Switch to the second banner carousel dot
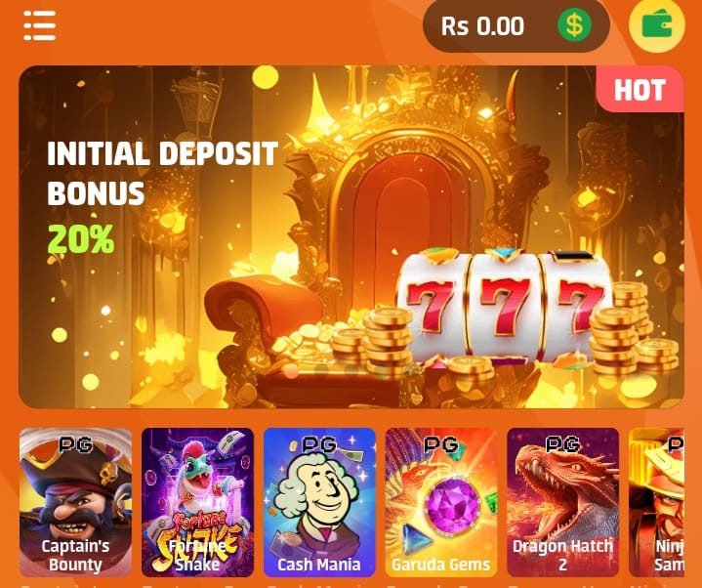The height and width of the screenshot is (588, 702). tap(321, 370)
